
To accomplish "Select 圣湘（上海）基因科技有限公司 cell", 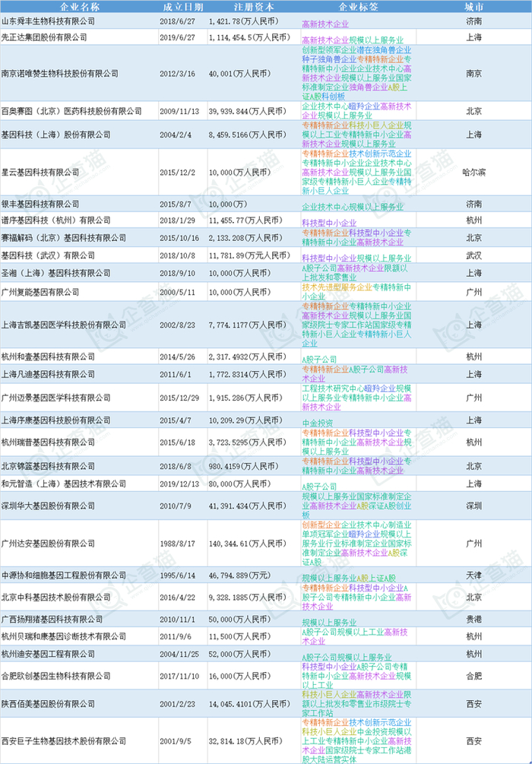I will tap(56, 273).
